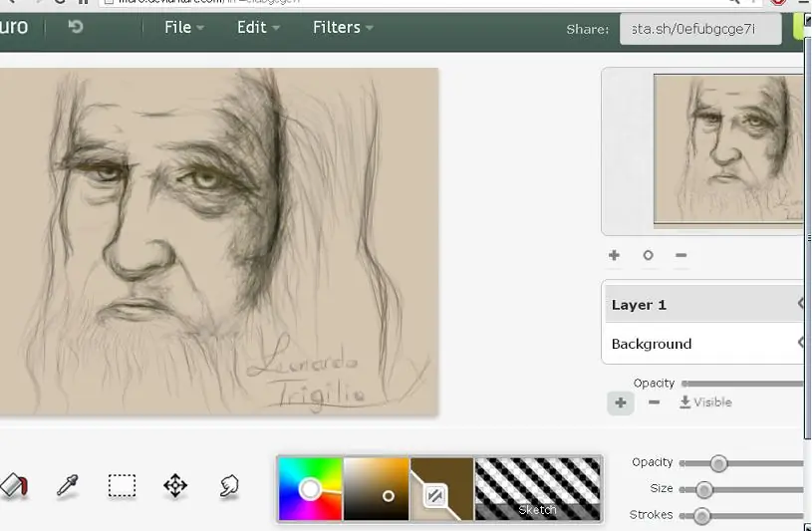Delete the layer with the minus button
Screen dimensions: 812x531
[x=654, y=402]
